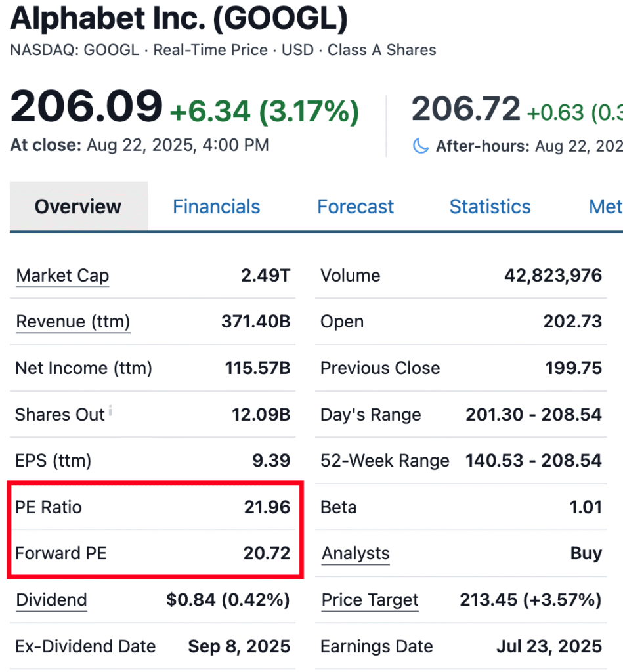Select the PE Ratio value 21.96
The height and width of the screenshot is (672, 623).
tap(267, 507)
